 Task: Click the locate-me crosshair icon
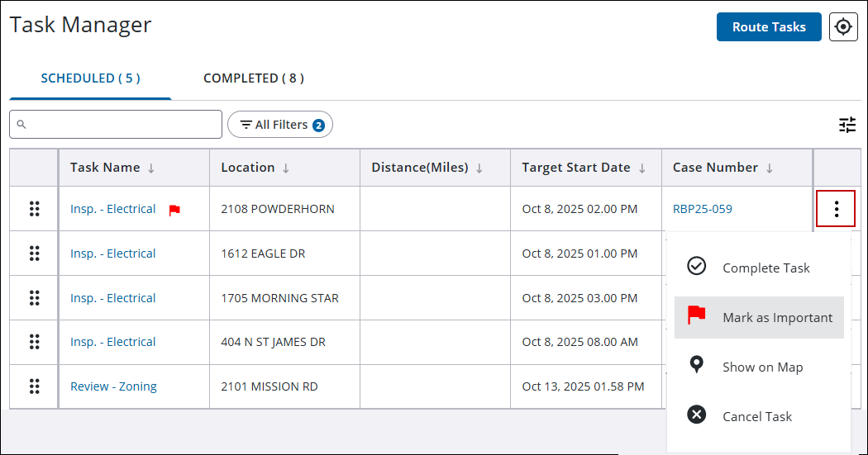pos(843,26)
